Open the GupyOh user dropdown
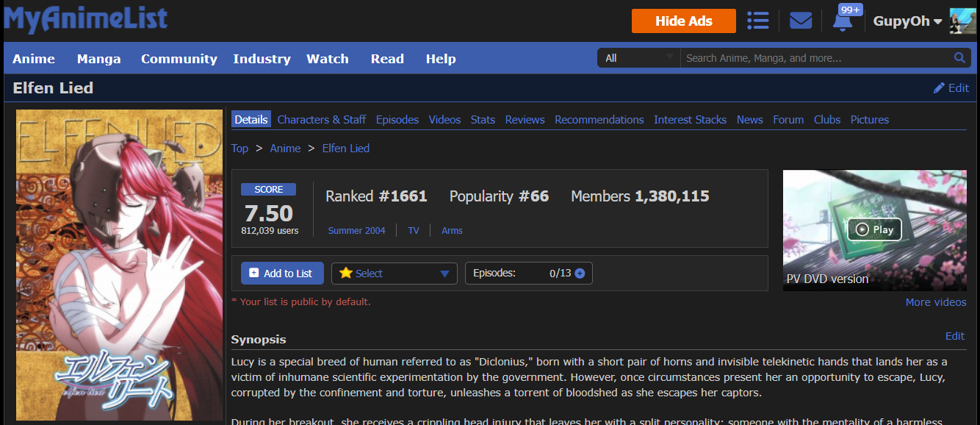Image resolution: width=980 pixels, height=425 pixels. [x=907, y=21]
